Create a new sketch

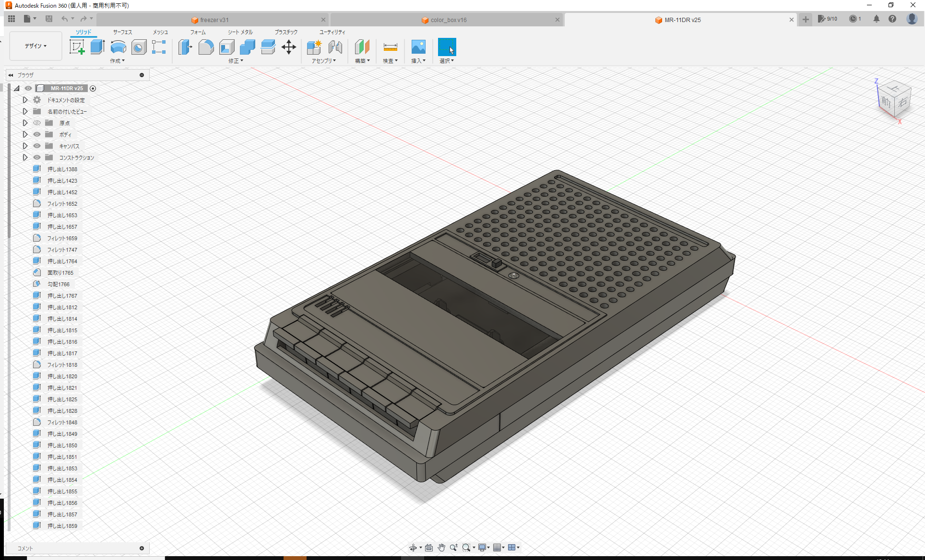(x=77, y=47)
